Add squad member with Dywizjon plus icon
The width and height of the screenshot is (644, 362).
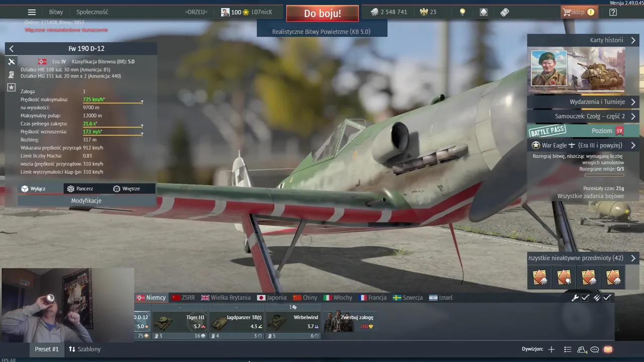(x=551, y=349)
